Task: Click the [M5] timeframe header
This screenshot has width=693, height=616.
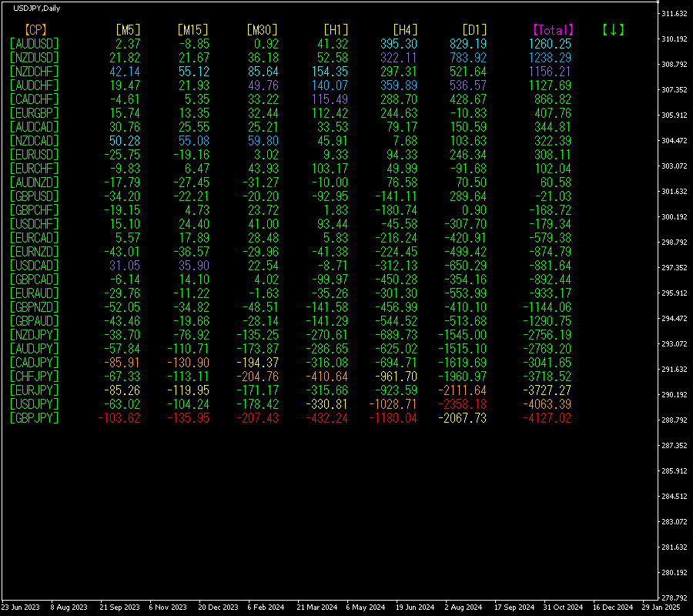Action: tap(128, 30)
